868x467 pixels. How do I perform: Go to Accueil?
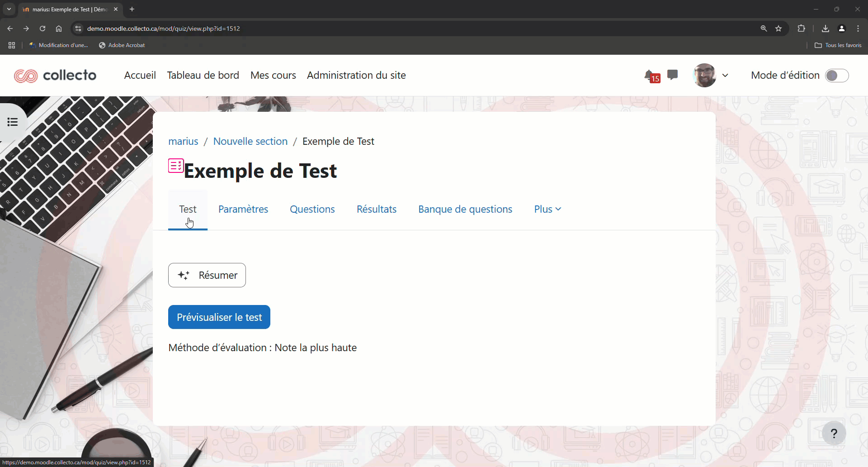point(140,75)
